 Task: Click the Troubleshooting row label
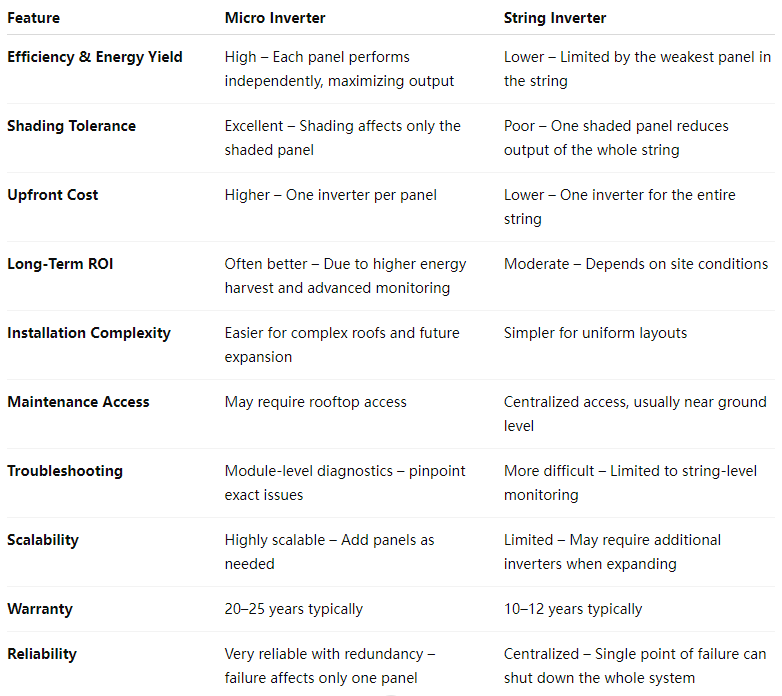pos(65,471)
